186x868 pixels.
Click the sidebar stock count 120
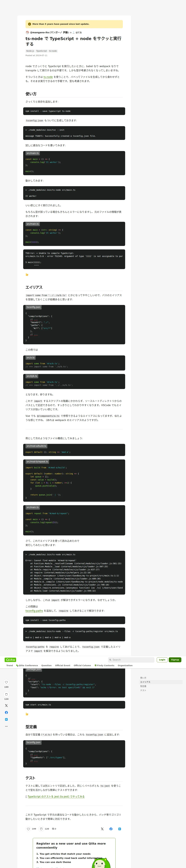(6, 699)
